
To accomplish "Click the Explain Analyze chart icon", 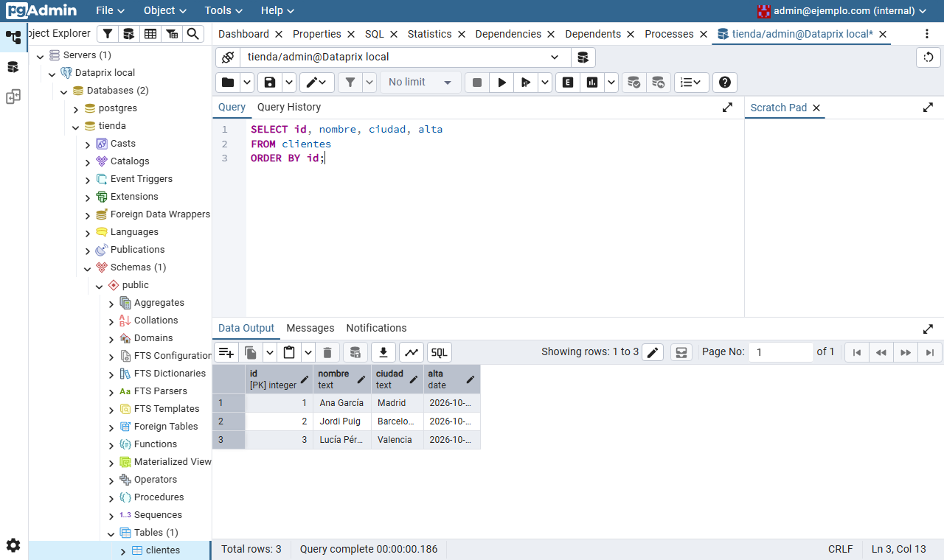I will click(592, 83).
